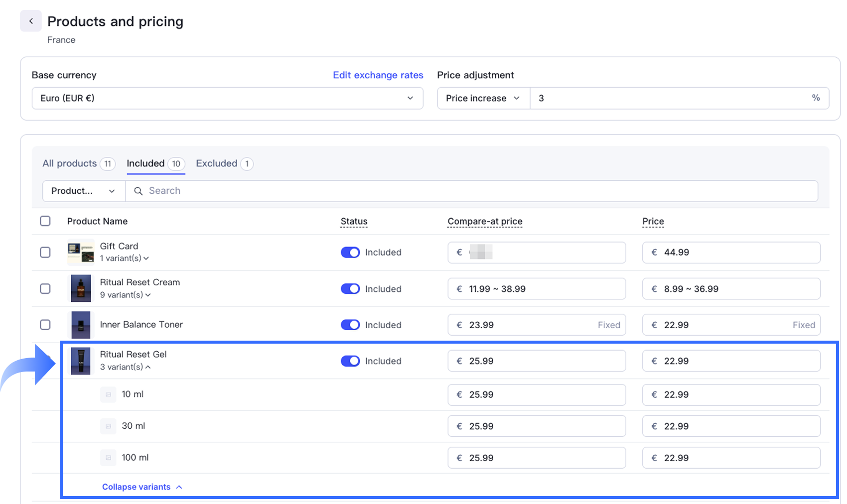The height and width of the screenshot is (504, 847).
Task: Check the Inner Balance Toner checkbox
Action: click(45, 325)
